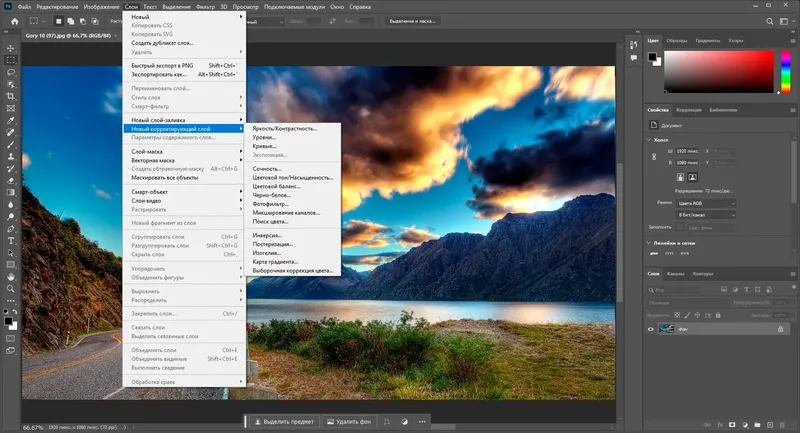Click the foreground color square in the toolbar
800x433 pixels.
(x=8, y=320)
